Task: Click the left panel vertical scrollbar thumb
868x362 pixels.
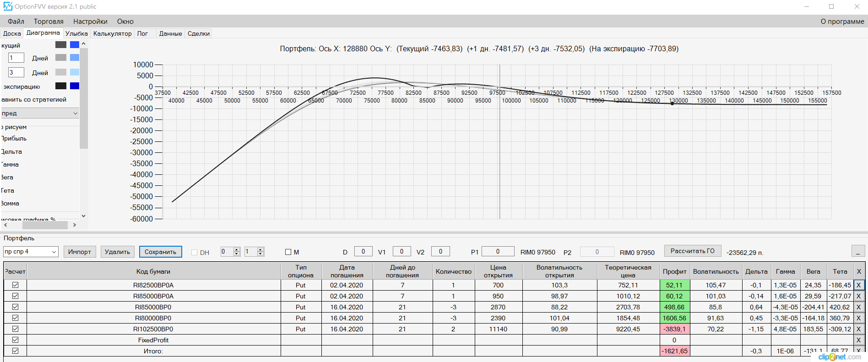Action: pyautogui.click(x=83, y=98)
